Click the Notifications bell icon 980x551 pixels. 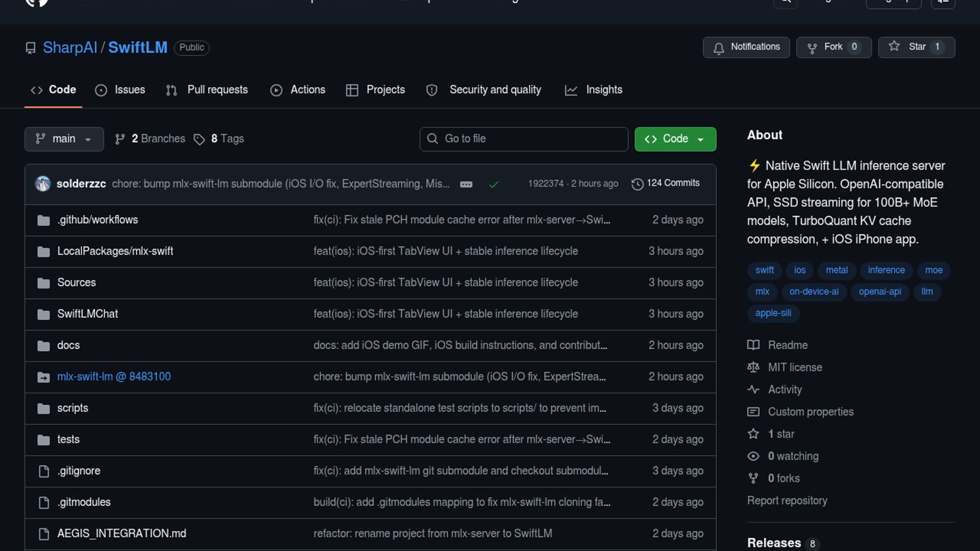coord(719,48)
